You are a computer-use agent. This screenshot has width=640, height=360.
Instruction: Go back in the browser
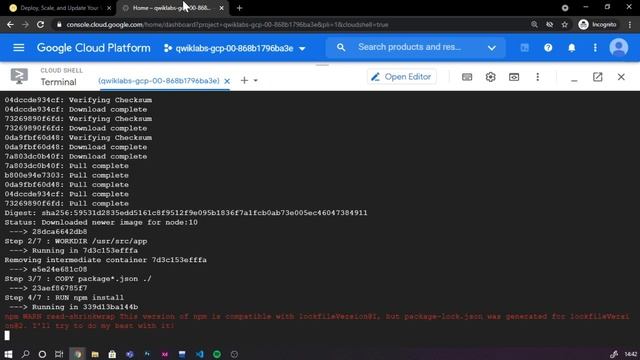tap(10, 24)
